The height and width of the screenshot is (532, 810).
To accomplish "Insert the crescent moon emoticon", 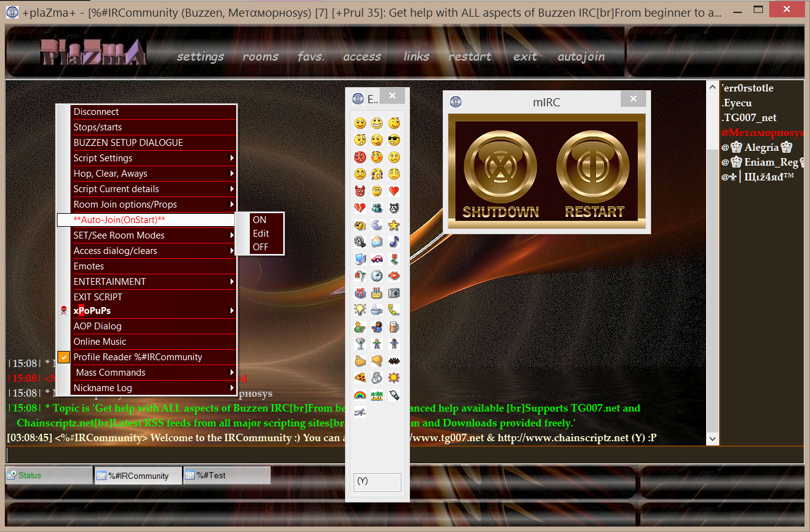I will point(377,225).
